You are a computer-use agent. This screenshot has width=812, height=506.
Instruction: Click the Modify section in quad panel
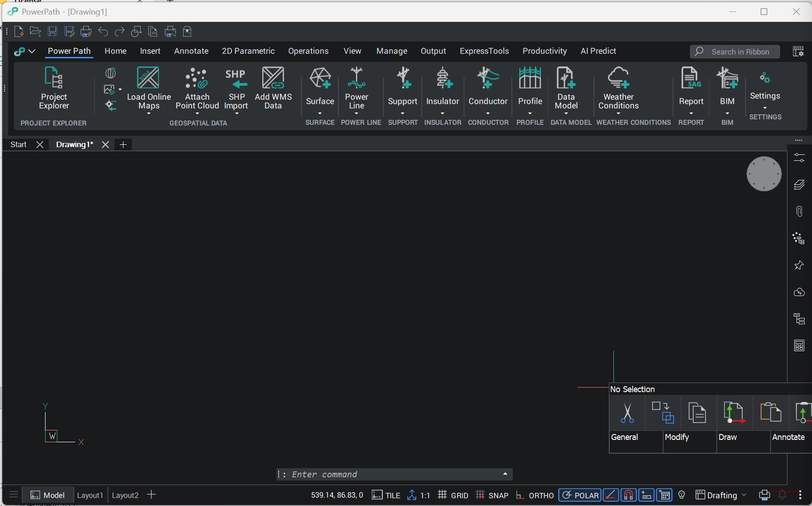tap(677, 437)
